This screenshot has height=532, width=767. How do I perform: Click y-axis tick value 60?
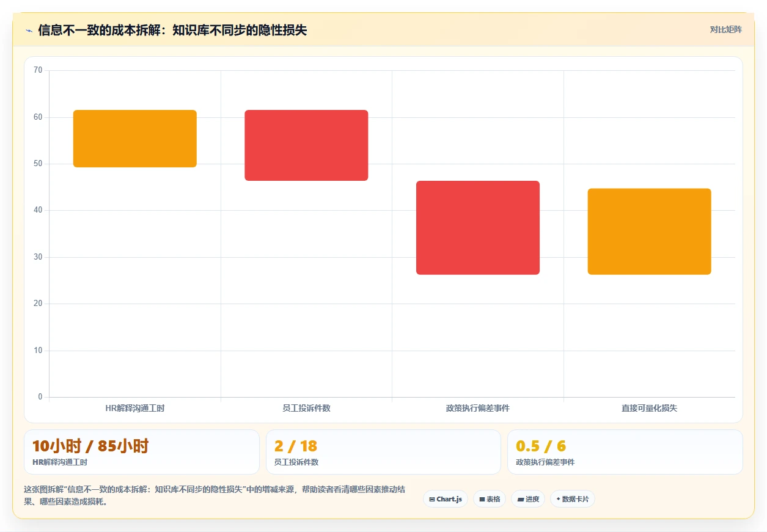38,117
